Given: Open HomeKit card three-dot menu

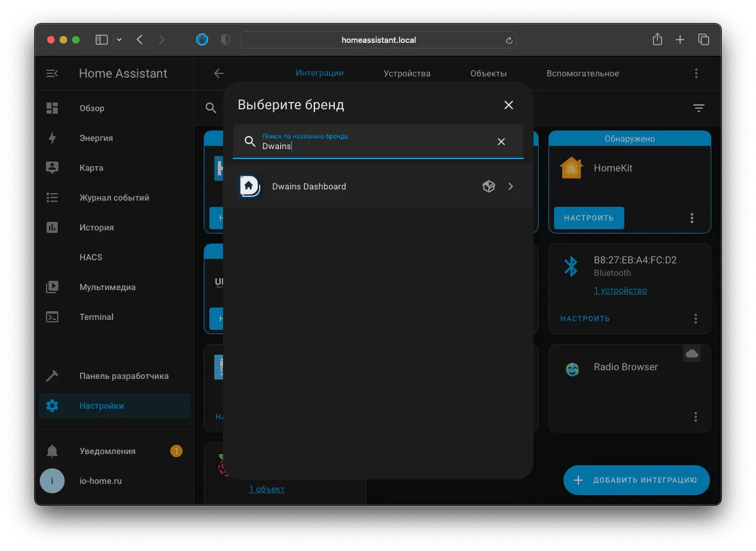Looking at the screenshot, I should pyautogui.click(x=692, y=218).
